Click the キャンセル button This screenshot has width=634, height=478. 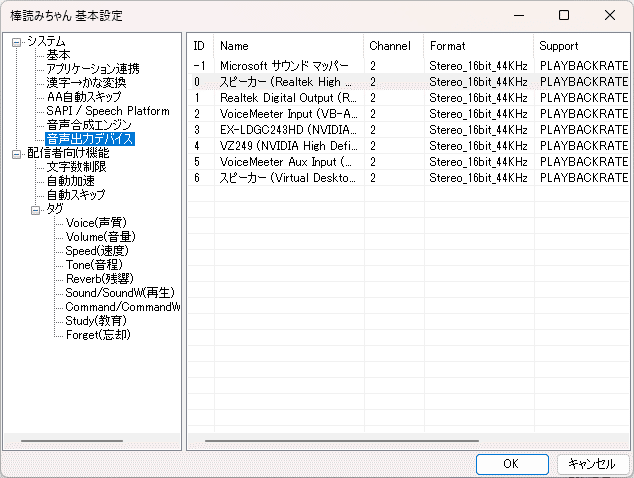coord(593,464)
